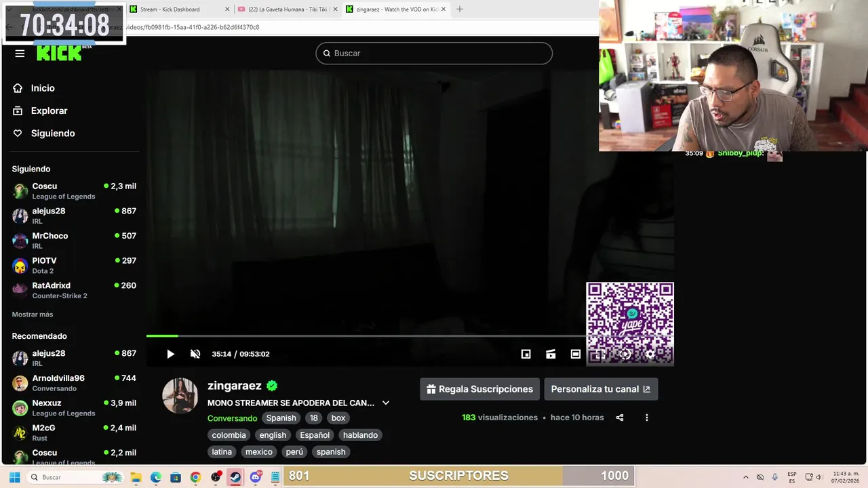Open alejus28 in Recomendado list
Viewport: 868px width, 488px height.
pyautogui.click(x=74, y=358)
